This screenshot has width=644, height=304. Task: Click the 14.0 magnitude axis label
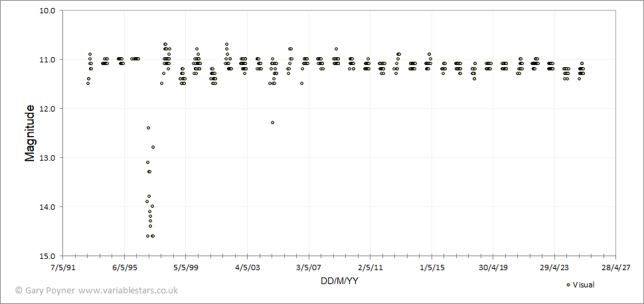tap(46, 206)
